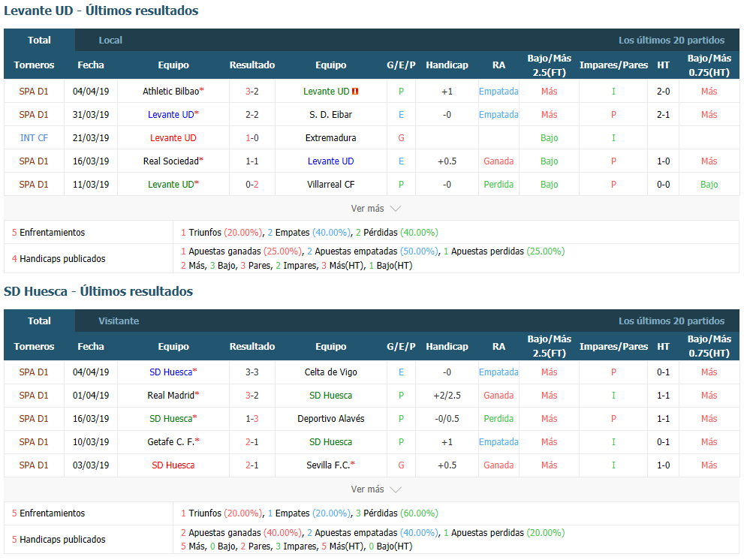Image resolution: width=744 pixels, height=560 pixels.
Task: Click the date 01/04/19
Action: pyautogui.click(x=91, y=396)
